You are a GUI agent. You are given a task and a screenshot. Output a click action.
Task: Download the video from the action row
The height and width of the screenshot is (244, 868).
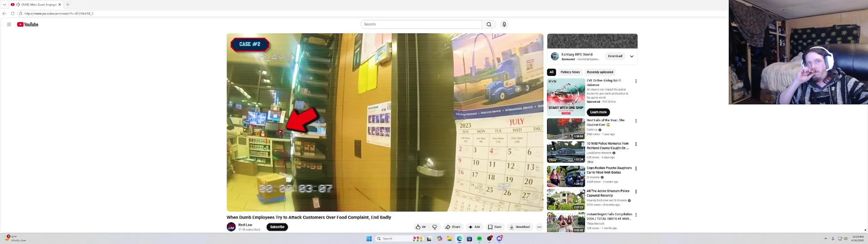(x=519, y=227)
